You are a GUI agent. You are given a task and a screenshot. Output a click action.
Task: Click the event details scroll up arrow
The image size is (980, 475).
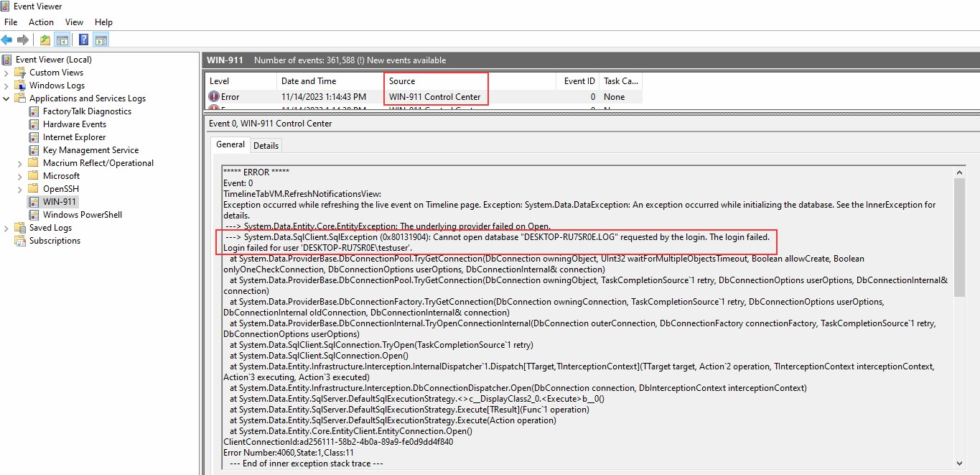[959, 172]
